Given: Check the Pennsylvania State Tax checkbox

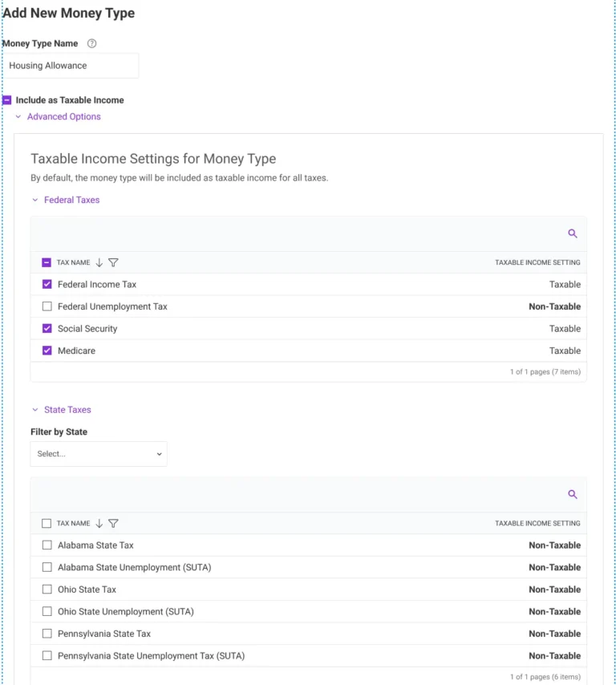Looking at the screenshot, I should (47, 633).
